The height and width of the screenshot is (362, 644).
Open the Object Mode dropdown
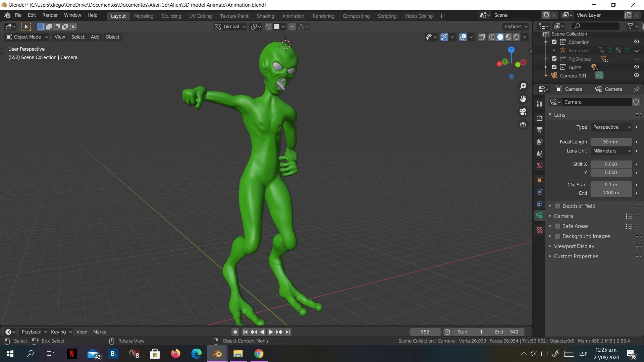click(x=28, y=37)
